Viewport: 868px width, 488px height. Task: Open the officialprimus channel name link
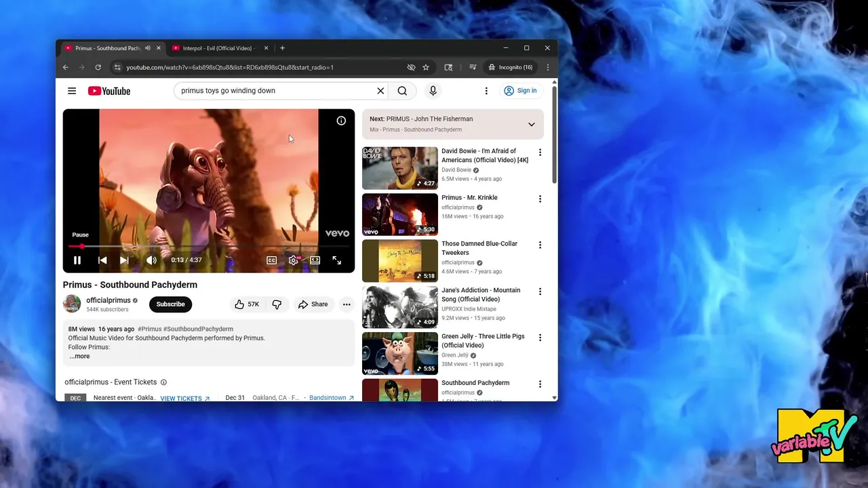108,300
